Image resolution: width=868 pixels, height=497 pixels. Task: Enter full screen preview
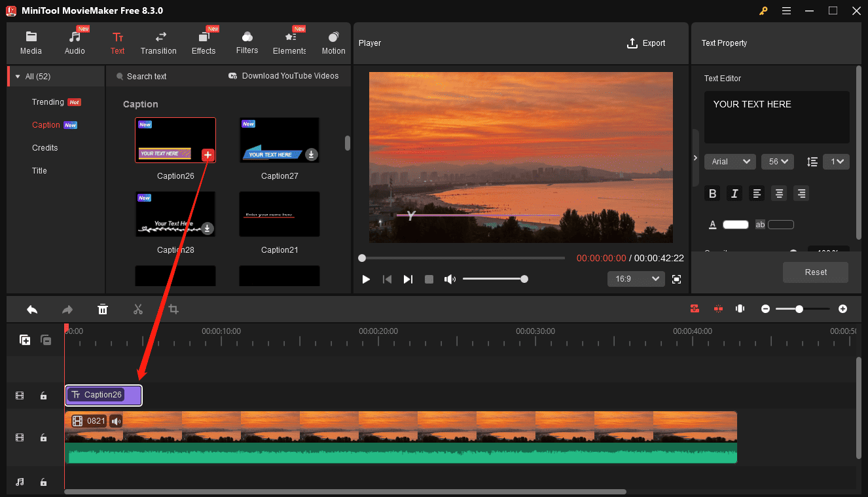[677, 280]
